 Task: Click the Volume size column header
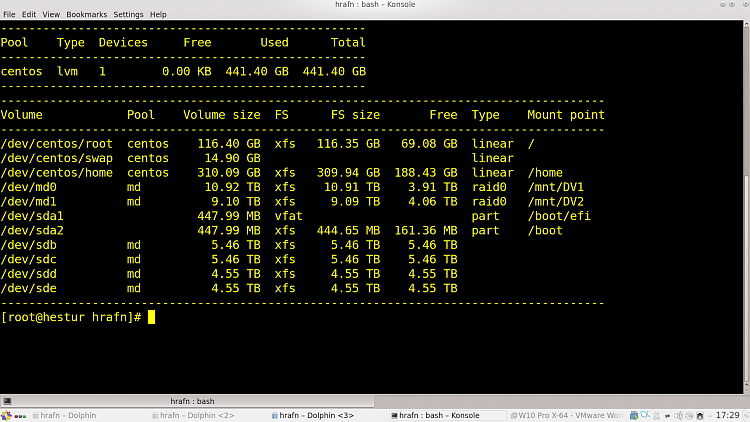(x=222, y=115)
